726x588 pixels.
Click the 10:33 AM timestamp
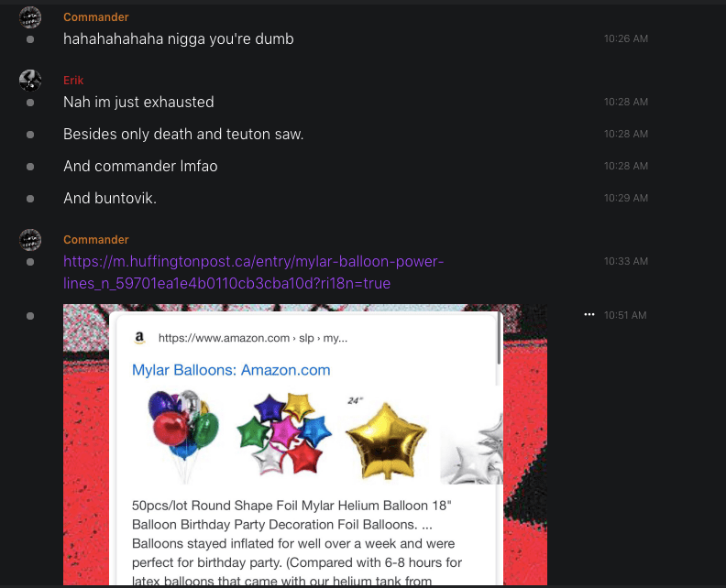(625, 261)
